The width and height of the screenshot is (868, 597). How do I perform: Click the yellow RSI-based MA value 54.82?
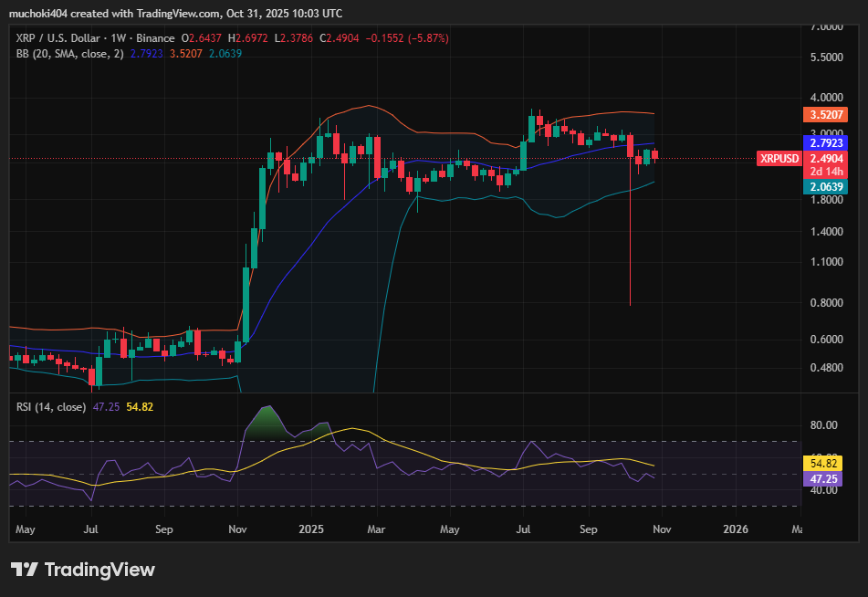[824, 464]
